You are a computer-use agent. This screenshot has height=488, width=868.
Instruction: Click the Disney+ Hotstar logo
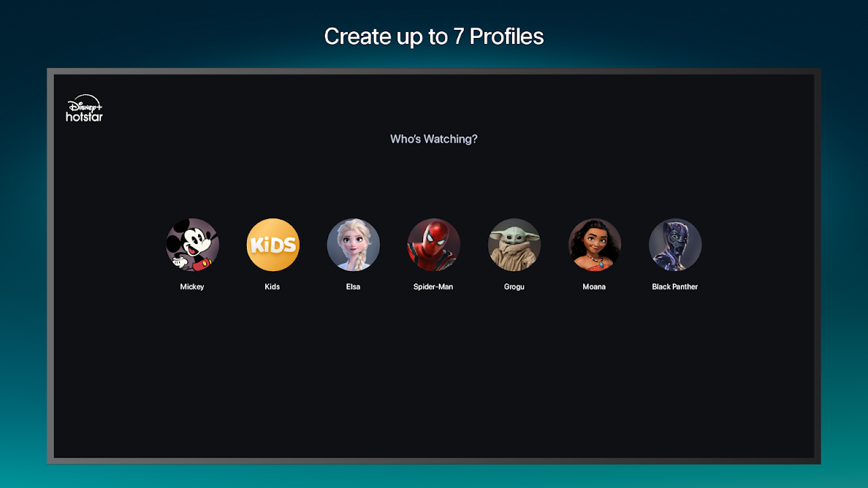(x=84, y=108)
